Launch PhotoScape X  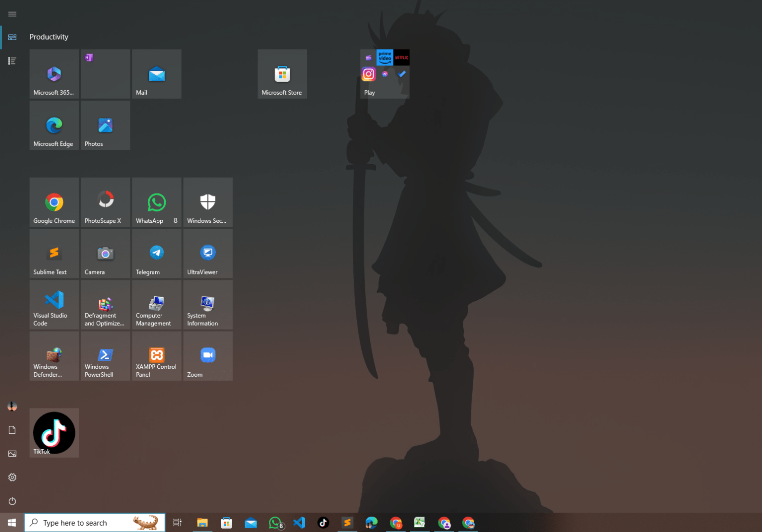[105, 202]
